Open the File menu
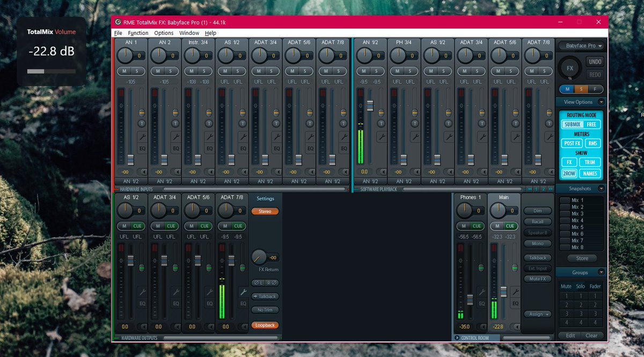The image size is (644, 357). [118, 33]
